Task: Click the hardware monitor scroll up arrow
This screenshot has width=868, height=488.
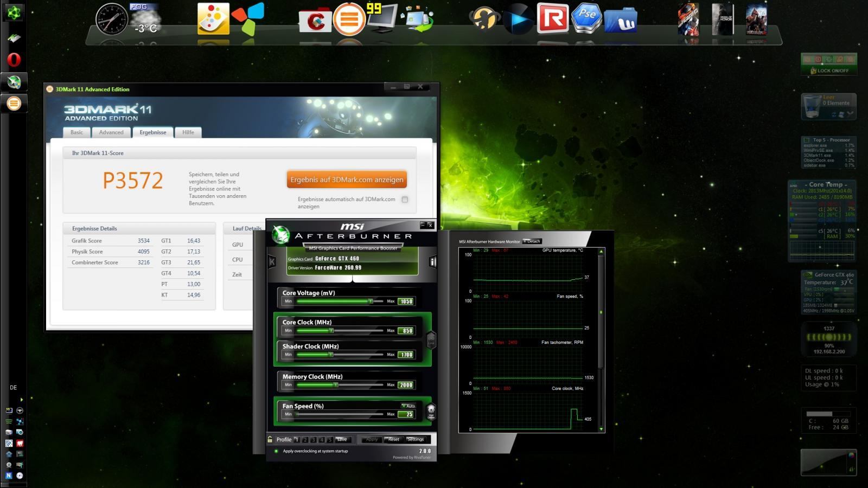Action: 601,252
